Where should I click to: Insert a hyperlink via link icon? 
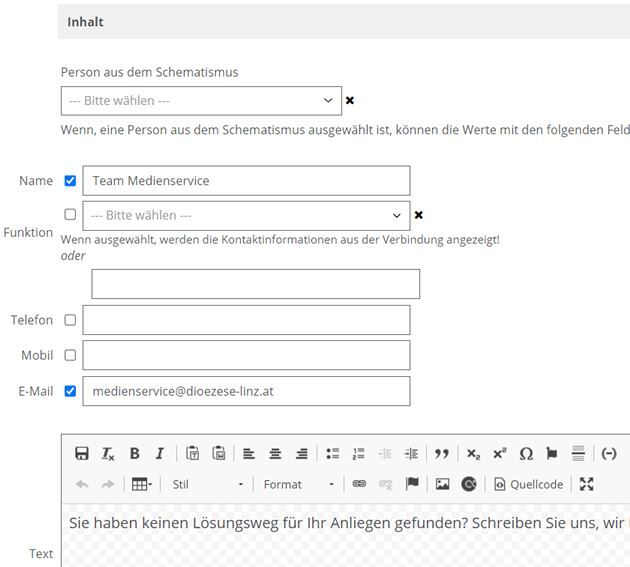359,484
